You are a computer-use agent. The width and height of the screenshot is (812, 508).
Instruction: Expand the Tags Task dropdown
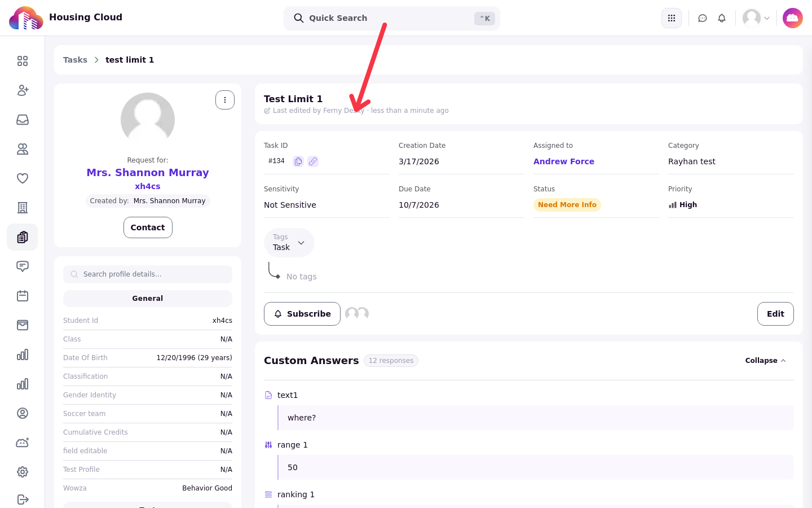point(289,243)
